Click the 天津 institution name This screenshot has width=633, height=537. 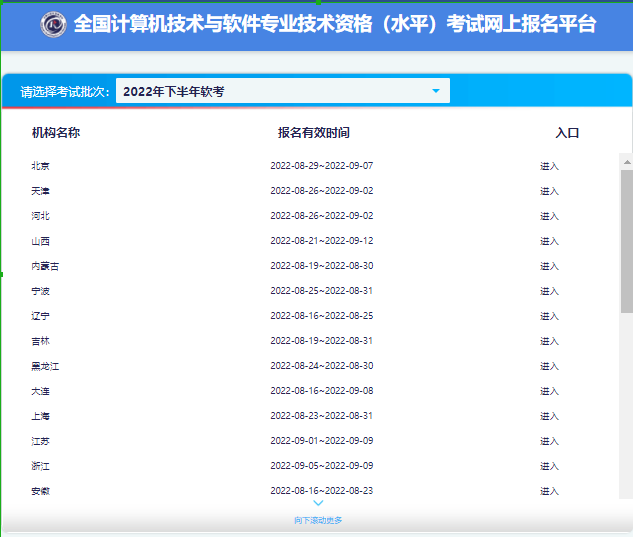click(x=40, y=191)
